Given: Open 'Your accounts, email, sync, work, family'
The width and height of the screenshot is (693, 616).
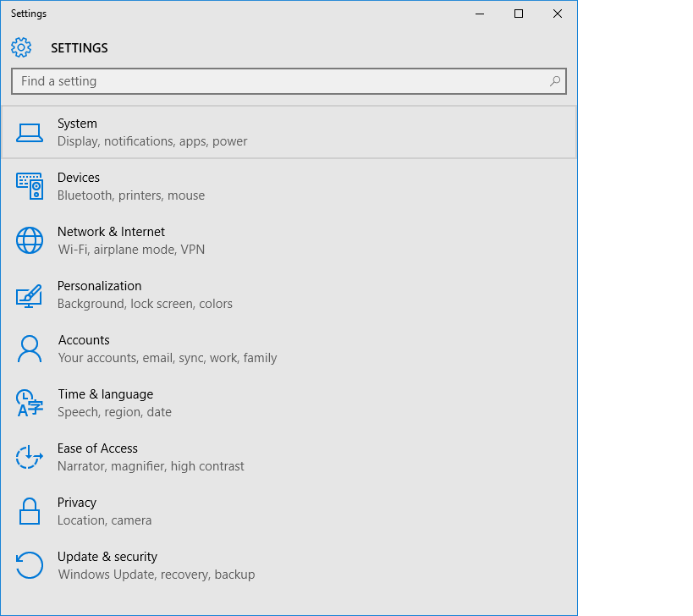Looking at the screenshot, I should click(168, 358).
